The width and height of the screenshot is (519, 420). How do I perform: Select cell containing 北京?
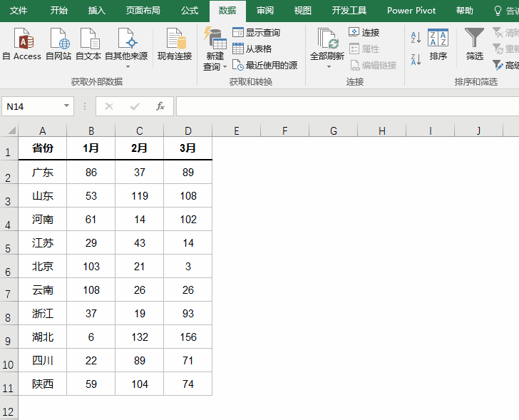pos(42,266)
